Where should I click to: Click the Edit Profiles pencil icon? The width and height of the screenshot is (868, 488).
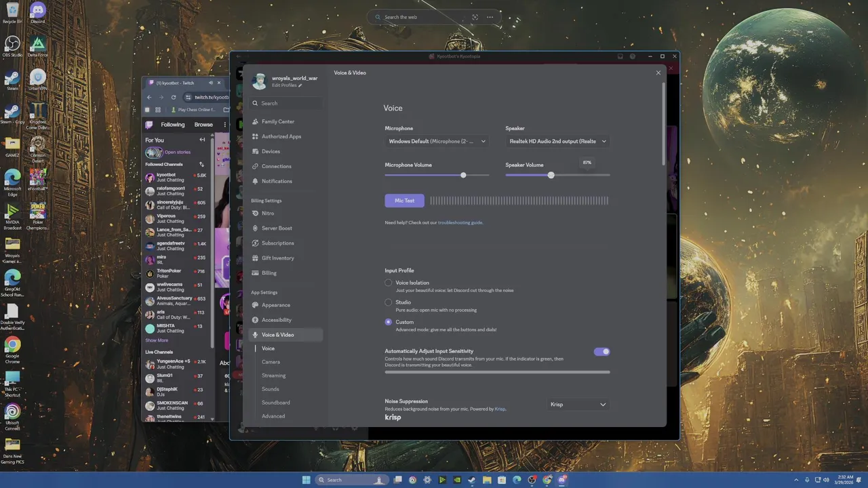click(x=300, y=85)
